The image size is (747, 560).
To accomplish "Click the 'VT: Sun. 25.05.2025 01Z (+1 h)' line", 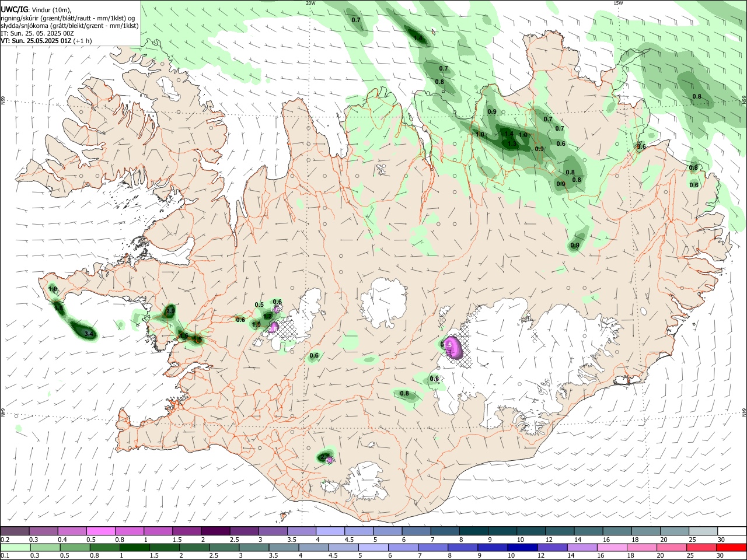I will click(46, 41).
